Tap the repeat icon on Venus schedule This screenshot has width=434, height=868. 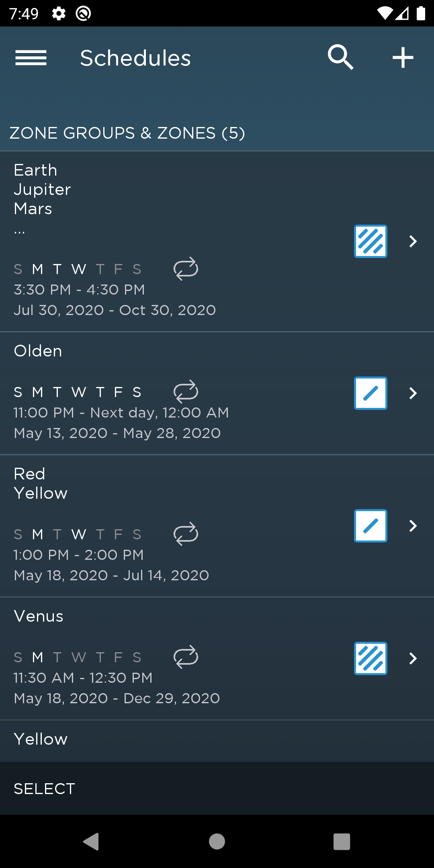186,657
